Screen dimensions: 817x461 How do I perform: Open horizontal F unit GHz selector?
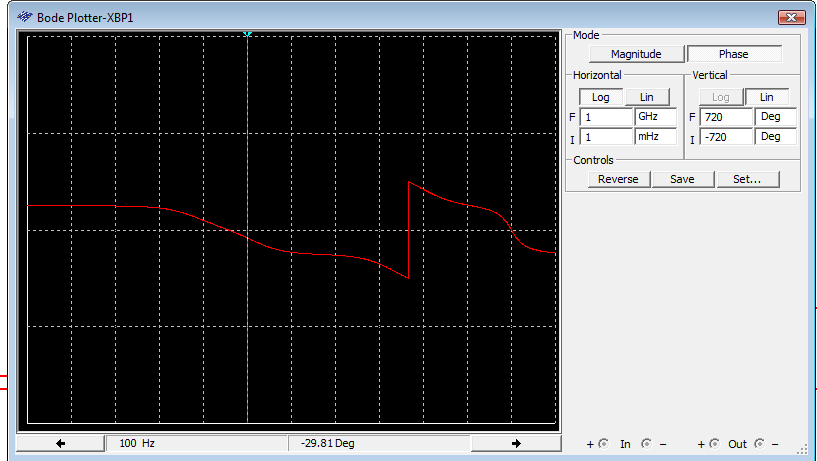pos(655,117)
